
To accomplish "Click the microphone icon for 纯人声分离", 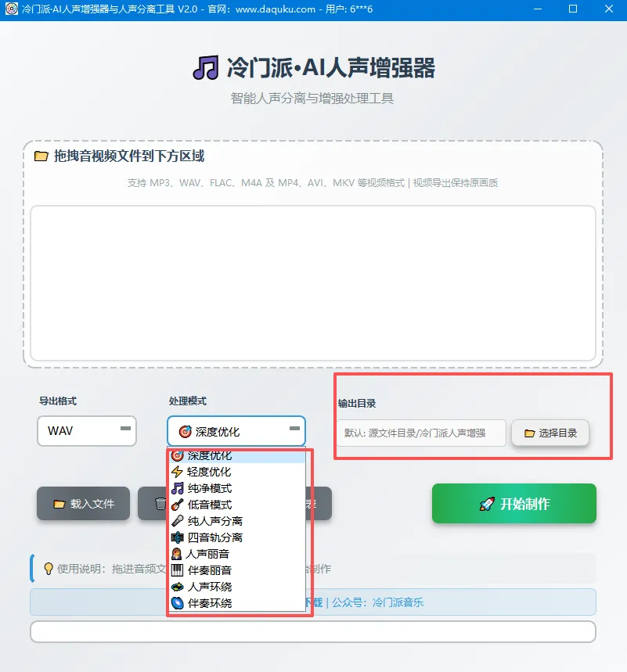I will point(177,521).
